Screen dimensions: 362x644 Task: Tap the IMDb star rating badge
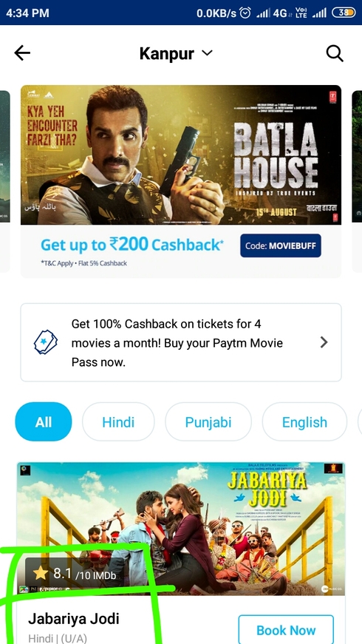tap(75, 573)
